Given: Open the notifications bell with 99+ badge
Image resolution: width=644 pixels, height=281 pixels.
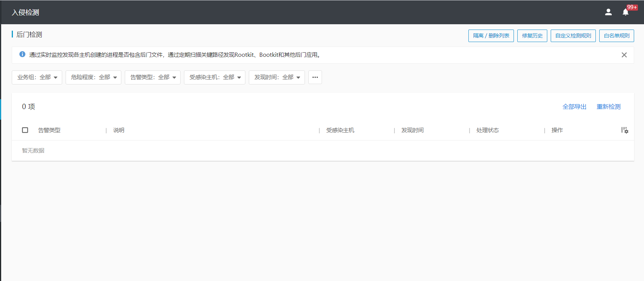Looking at the screenshot, I should (x=625, y=12).
